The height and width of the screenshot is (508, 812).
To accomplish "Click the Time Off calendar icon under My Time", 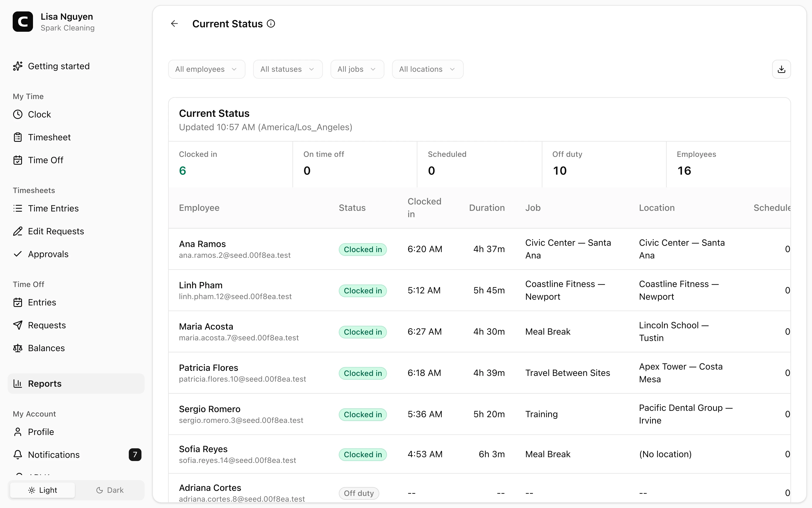I will pyautogui.click(x=18, y=160).
